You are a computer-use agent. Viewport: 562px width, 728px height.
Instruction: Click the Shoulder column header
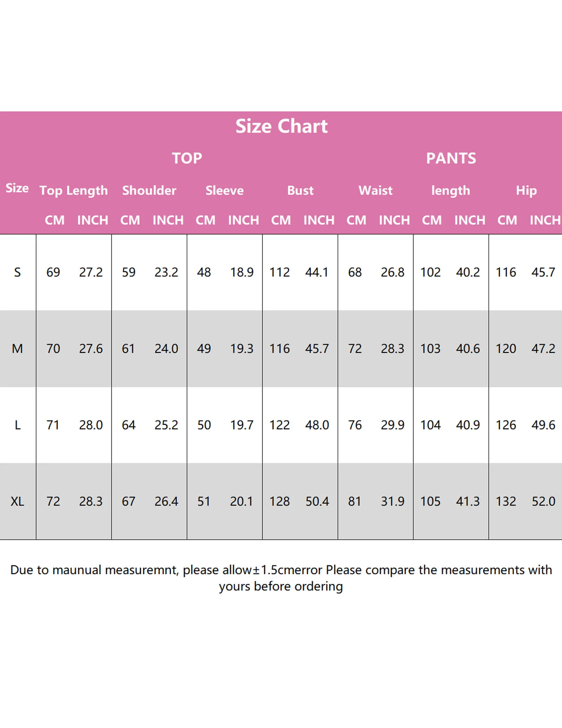(x=149, y=190)
